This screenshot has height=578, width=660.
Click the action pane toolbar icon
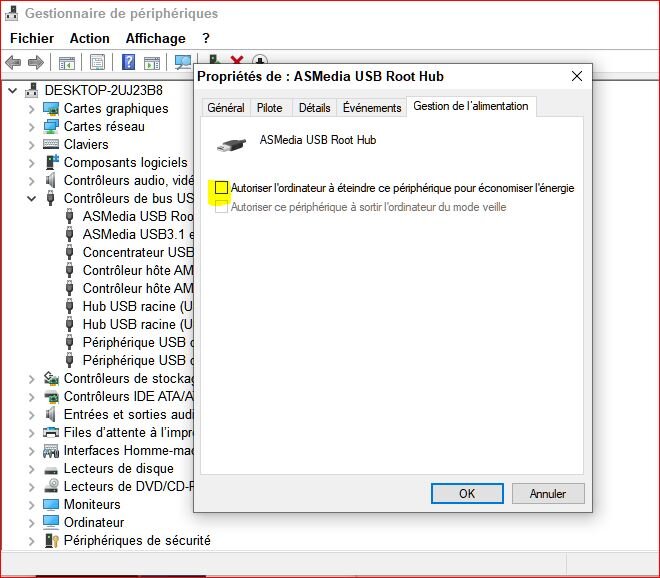point(152,63)
